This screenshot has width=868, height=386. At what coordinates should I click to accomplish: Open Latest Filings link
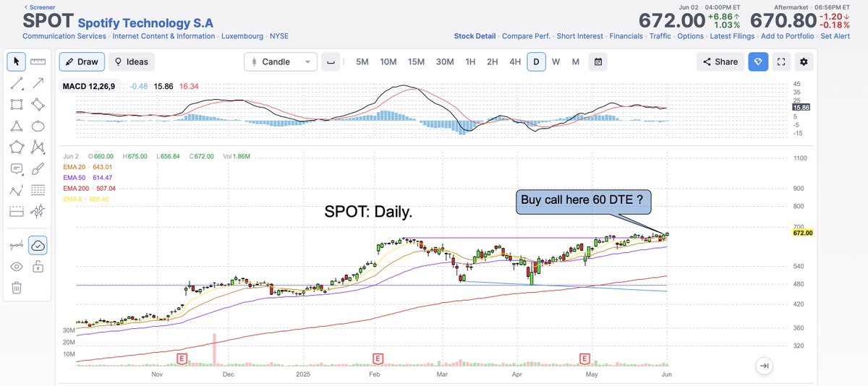[732, 36]
